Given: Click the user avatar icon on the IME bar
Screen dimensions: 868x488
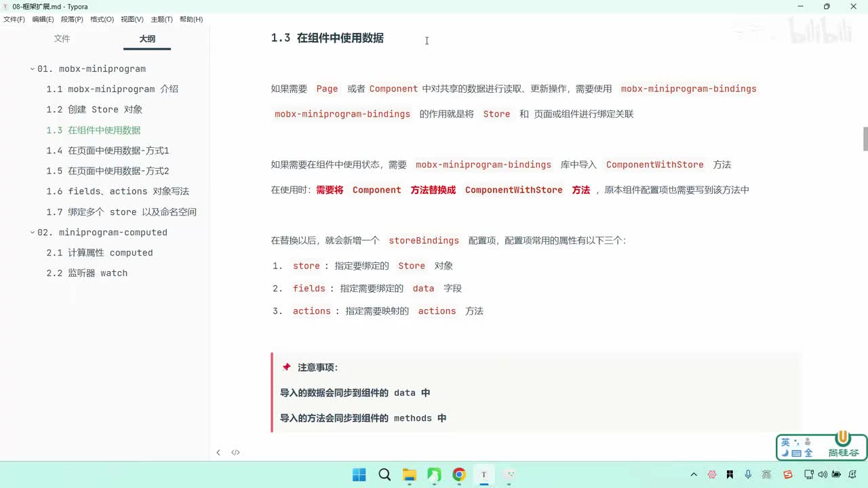Looking at the screenshot, I should (808, 442).
